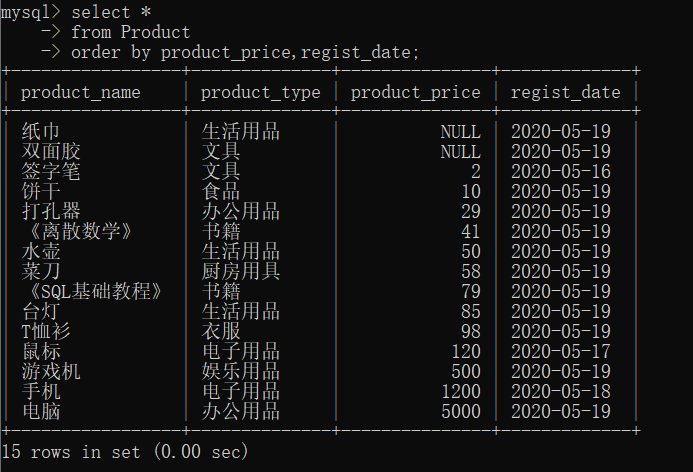This screenshot has width=693, height=472.
Task: Select the product name 《离散数学》
Action: point(80,231)
